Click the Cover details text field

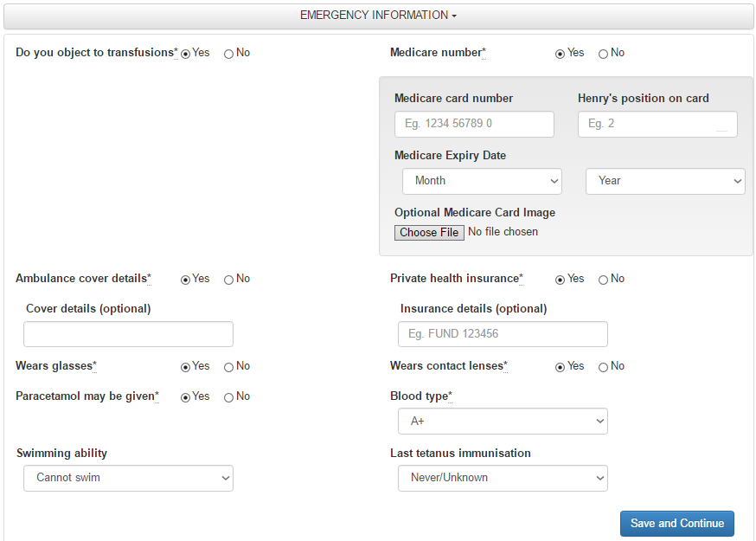tap(128, 334)
